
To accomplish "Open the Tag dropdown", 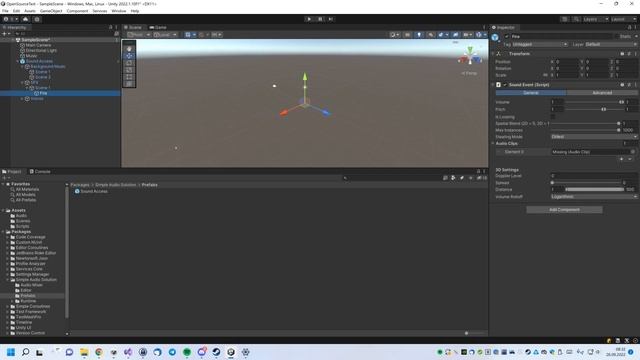I will point(540,44).
